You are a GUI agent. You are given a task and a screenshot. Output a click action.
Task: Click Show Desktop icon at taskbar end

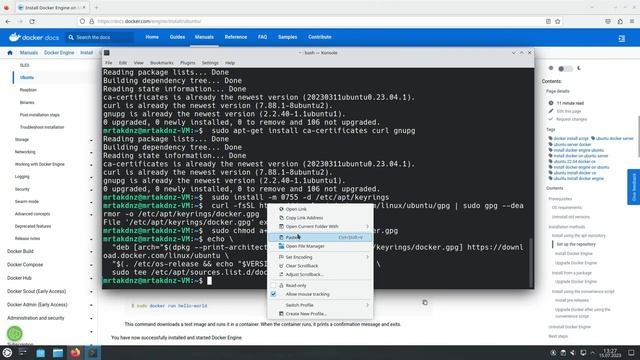[631, 353]
